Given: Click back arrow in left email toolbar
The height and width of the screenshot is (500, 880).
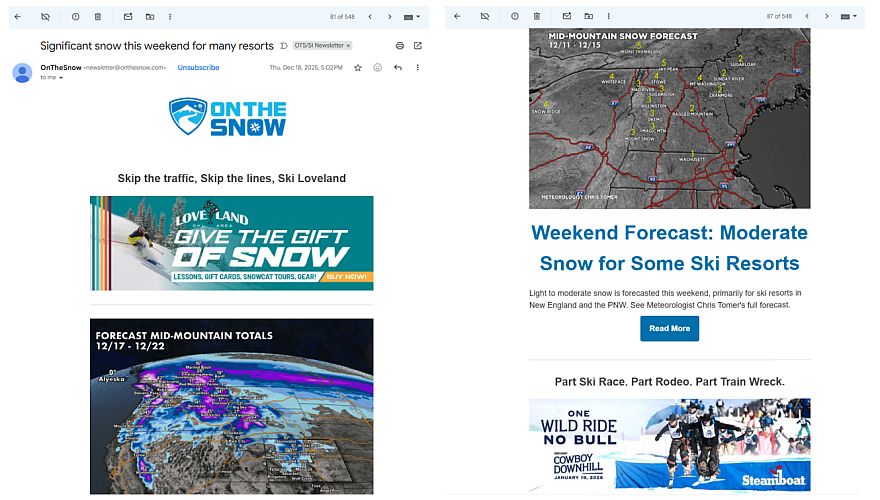Looking at the screenshot, I should pos(17,17).
